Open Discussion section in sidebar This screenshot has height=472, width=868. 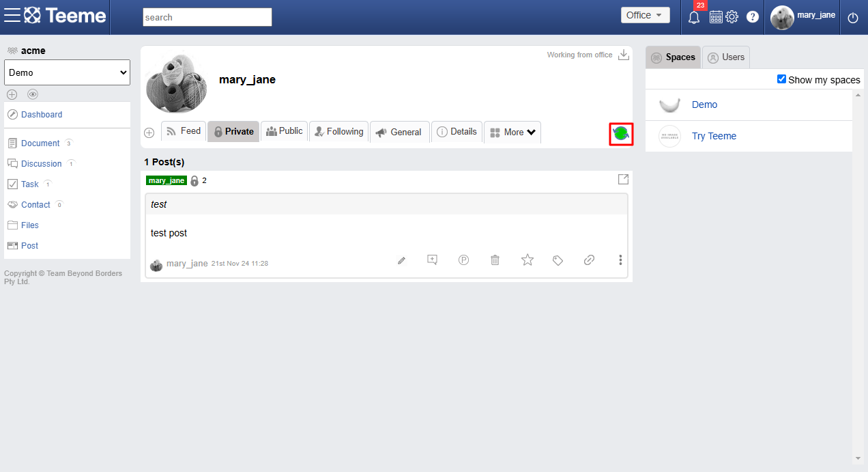(x=42, y=164)
